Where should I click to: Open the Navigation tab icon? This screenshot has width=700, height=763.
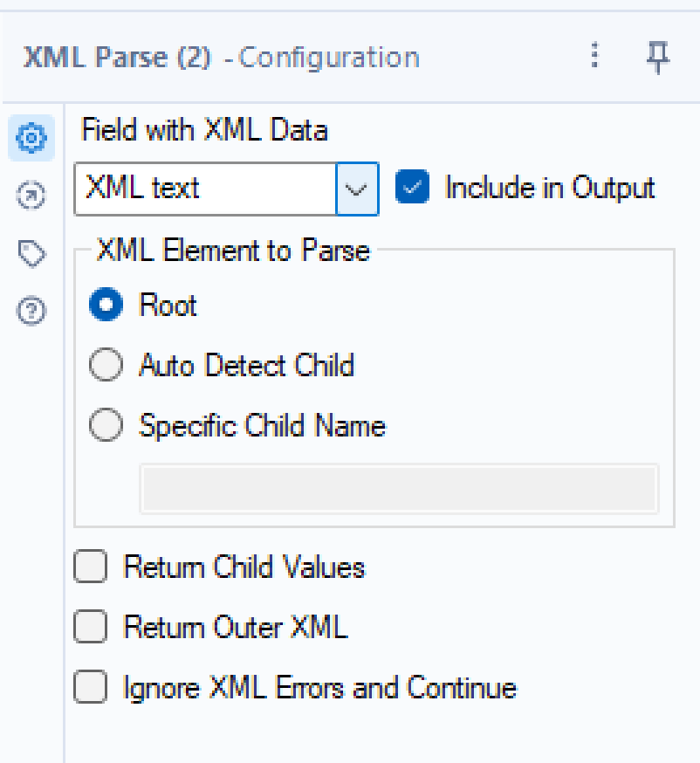(31, 196)
